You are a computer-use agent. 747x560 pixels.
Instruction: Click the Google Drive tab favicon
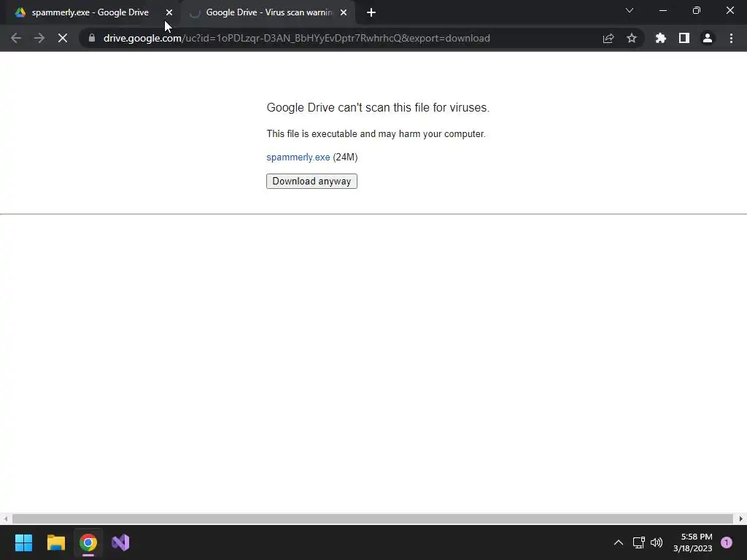pyautogui.click(x=20, y=12)
